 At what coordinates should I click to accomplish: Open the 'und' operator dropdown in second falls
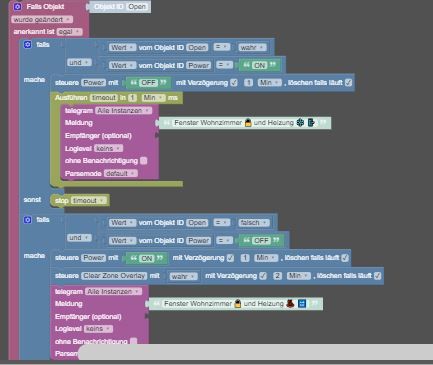[79, 238]
